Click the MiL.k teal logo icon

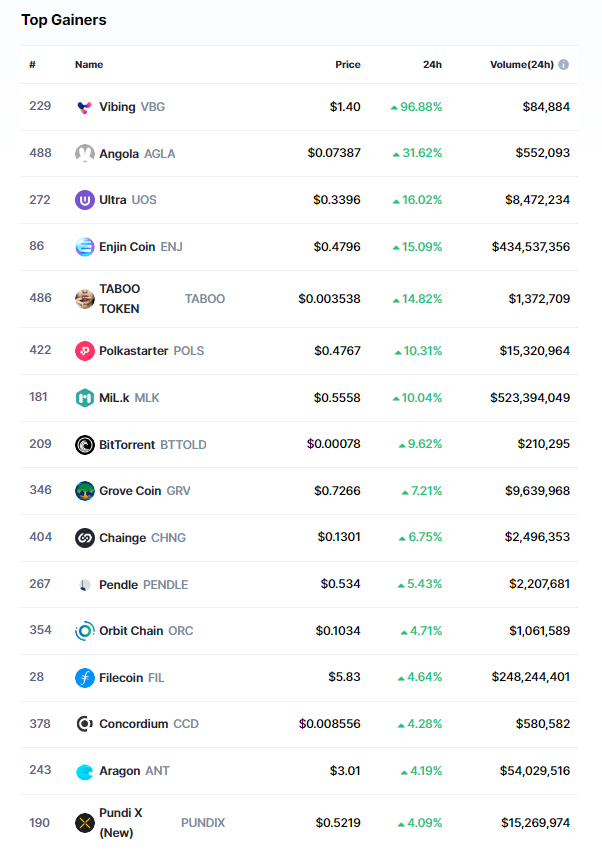click(85, 398)
